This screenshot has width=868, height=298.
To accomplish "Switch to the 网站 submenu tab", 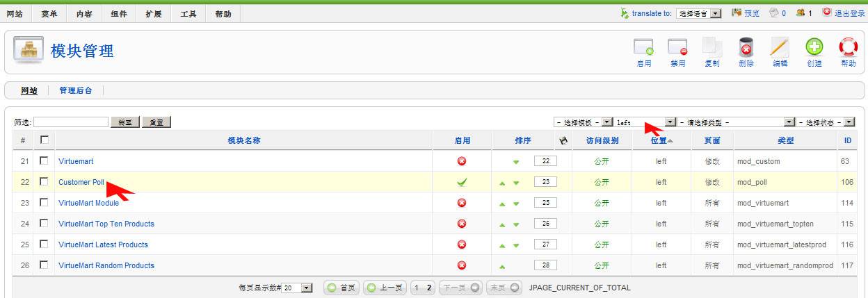I will pyautogui.click(x=29, y=90).
